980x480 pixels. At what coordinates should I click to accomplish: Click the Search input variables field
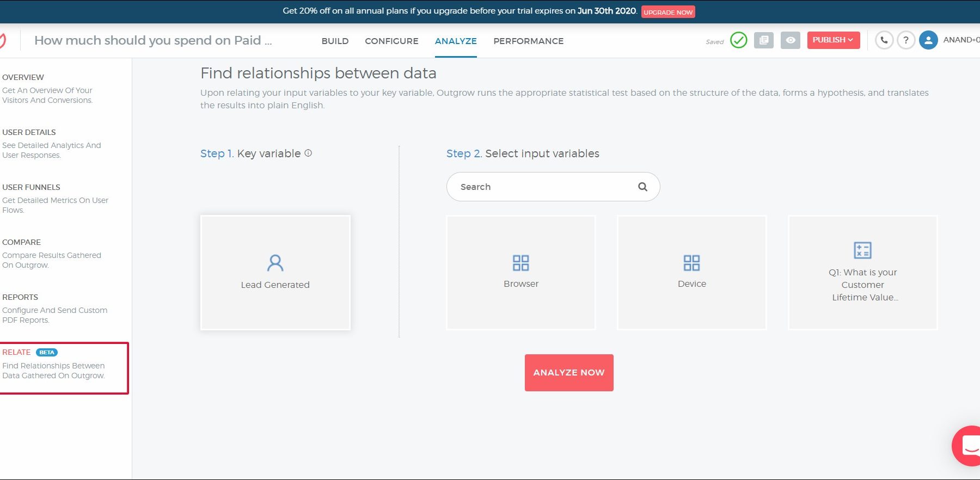tap(544, 187)
